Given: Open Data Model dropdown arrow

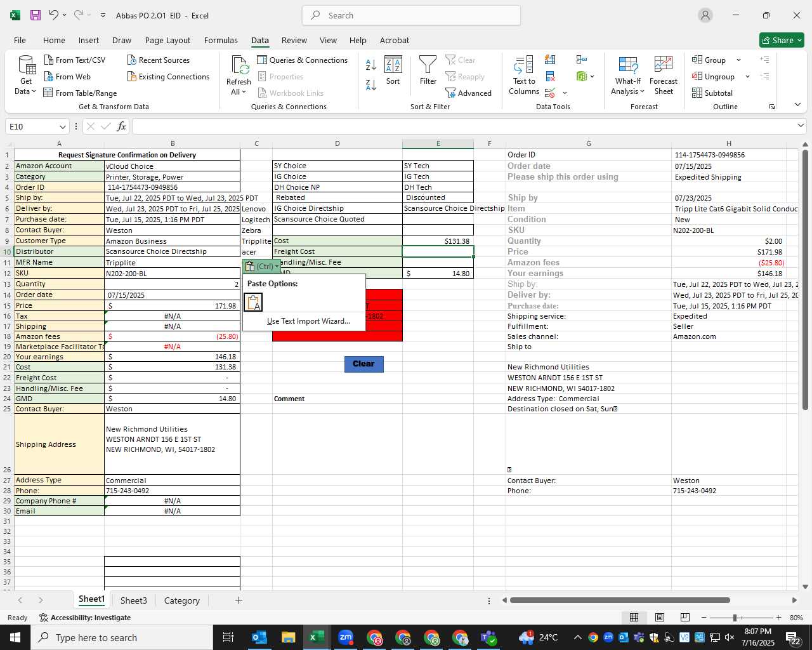Looking at the screenshot, I should pos(592,77).
